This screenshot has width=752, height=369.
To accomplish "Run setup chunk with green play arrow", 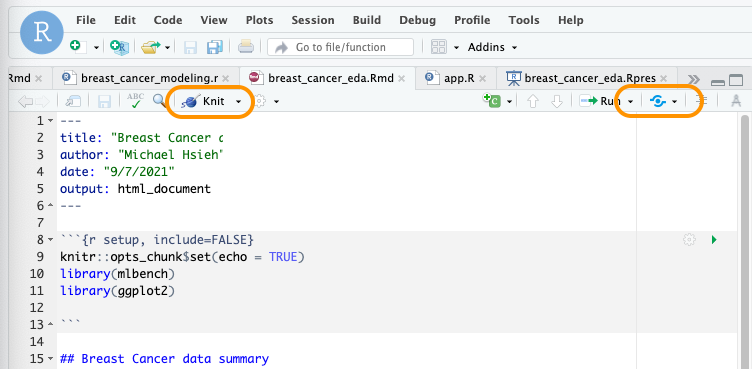I will click(x=714, y=239).
